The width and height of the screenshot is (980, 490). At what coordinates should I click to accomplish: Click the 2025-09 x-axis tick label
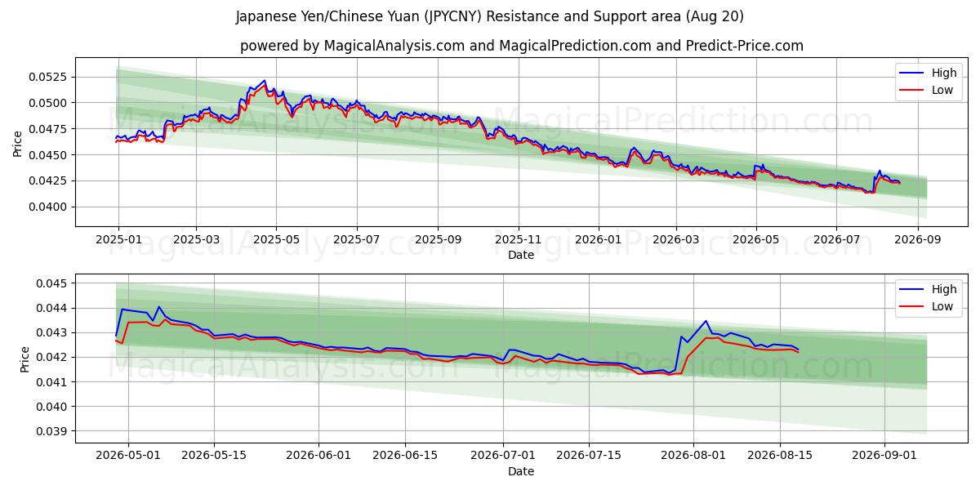438,239
